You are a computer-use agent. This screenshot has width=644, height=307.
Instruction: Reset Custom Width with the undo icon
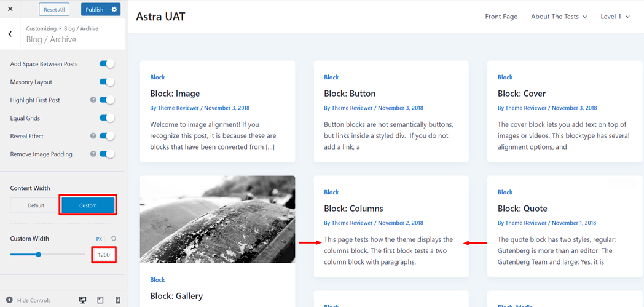pyautogui.click(x=114, y=239)
